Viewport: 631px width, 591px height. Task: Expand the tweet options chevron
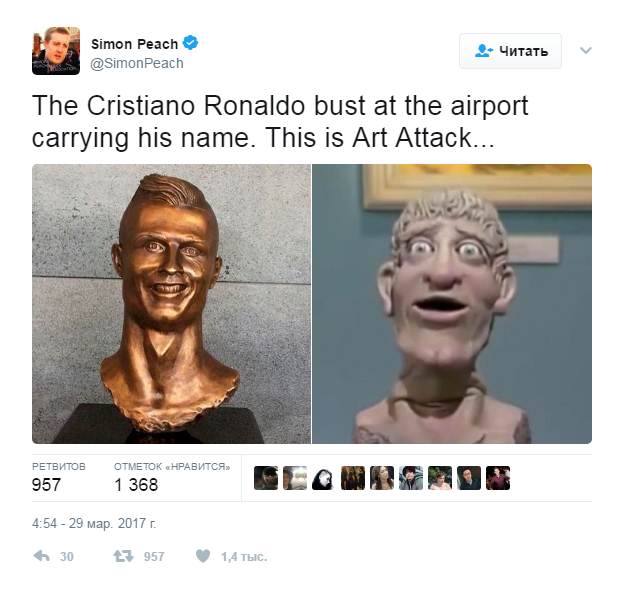(x=586, y=51)
